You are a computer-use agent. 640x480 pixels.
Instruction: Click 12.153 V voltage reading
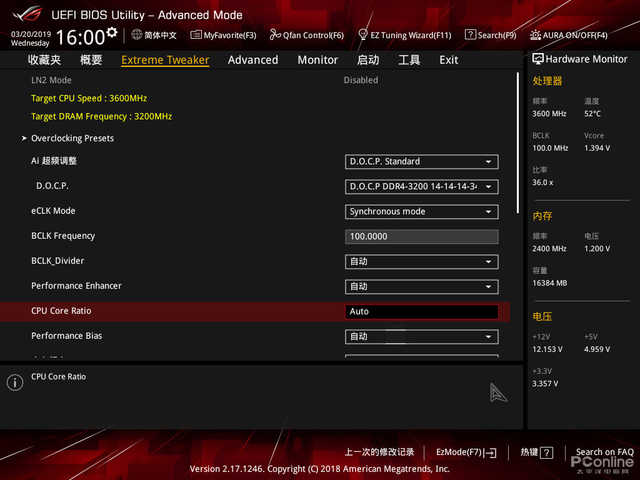[x=547, y=349]
